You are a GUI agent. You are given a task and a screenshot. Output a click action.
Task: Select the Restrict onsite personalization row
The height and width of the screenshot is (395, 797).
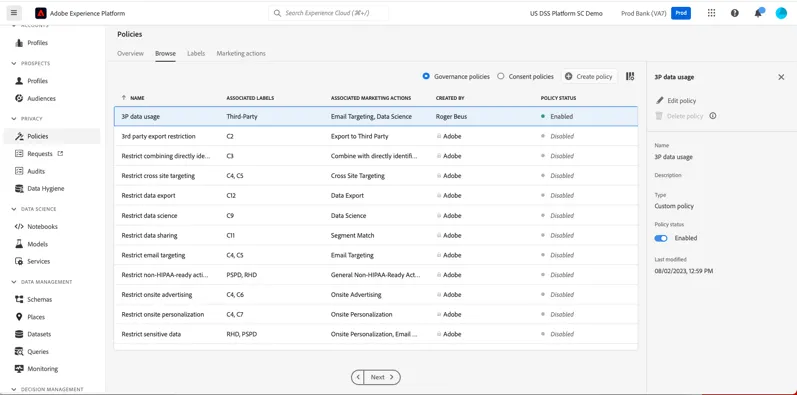click(376, 315)
